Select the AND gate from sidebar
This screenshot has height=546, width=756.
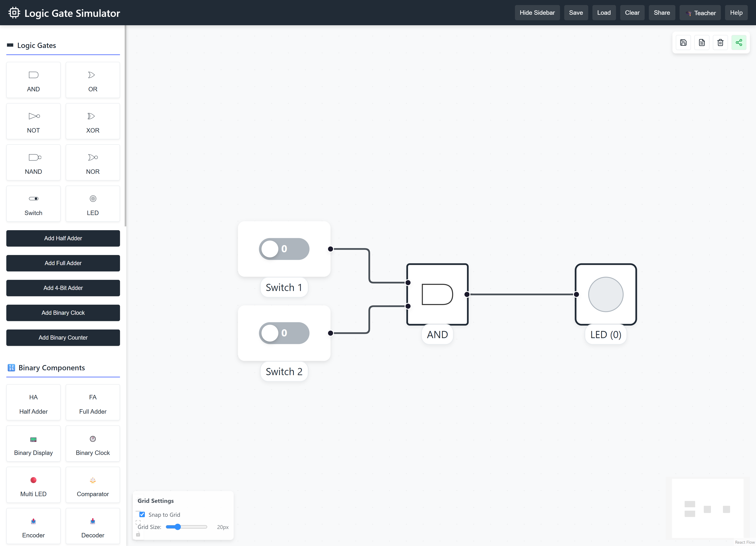33,80
